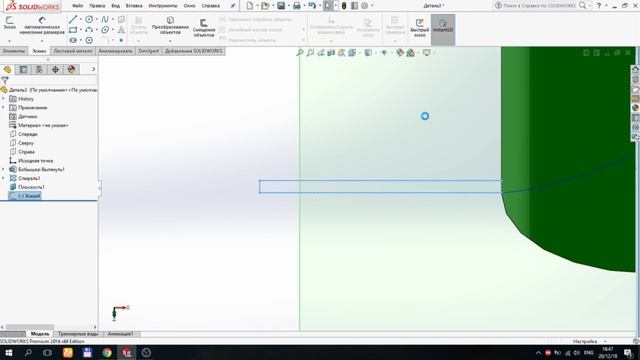Screen dimensions: 640x360
Task: Open the Line tool dropdown arrow
Action: pos(80,19)
